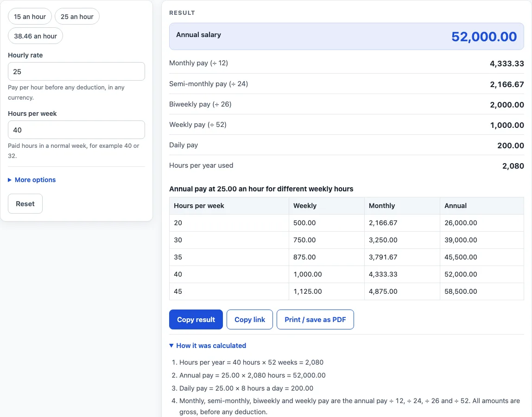Click the 58,500.00 annual cell
This screenshot has height=417, width=532.
482,291
